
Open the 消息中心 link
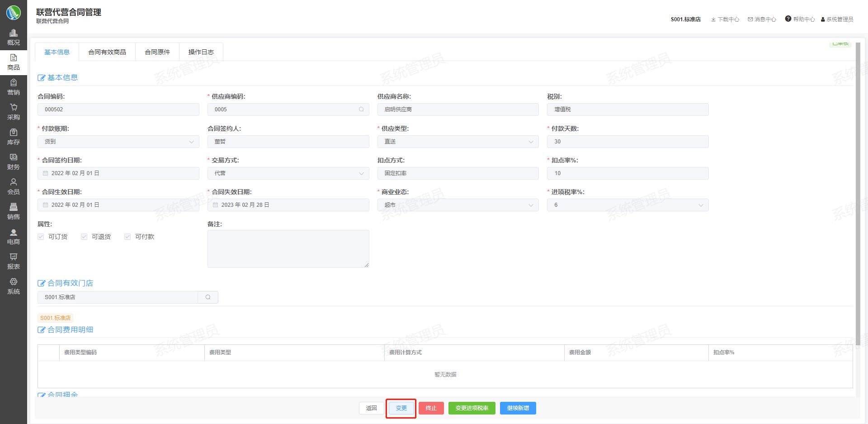[x=762, y=19]
